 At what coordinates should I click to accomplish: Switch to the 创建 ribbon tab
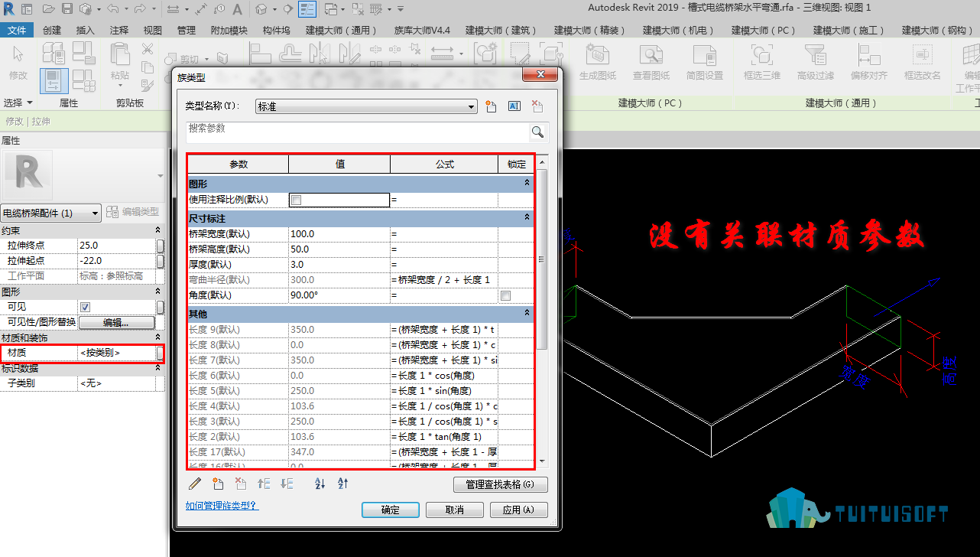click(x=52, y=31)
